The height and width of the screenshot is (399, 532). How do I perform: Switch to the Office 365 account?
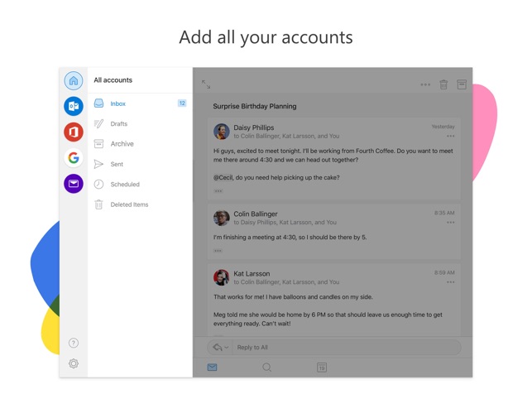point(74,132)
